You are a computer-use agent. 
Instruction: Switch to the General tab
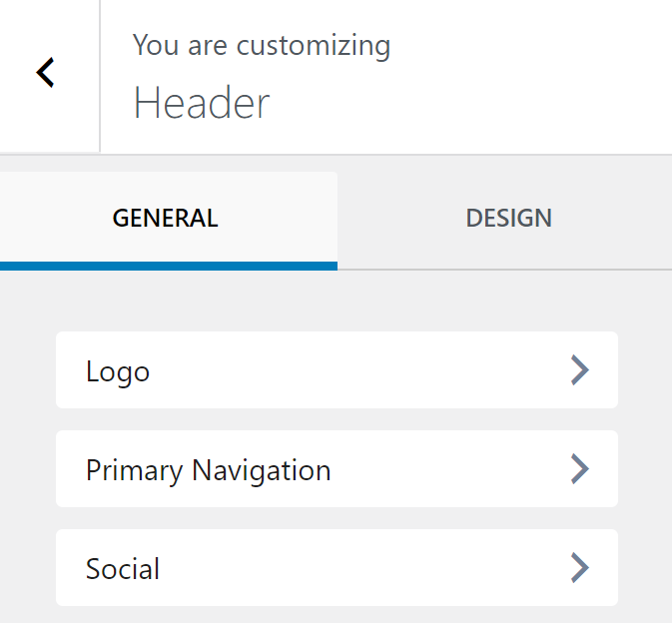click(x=168, y=220)
